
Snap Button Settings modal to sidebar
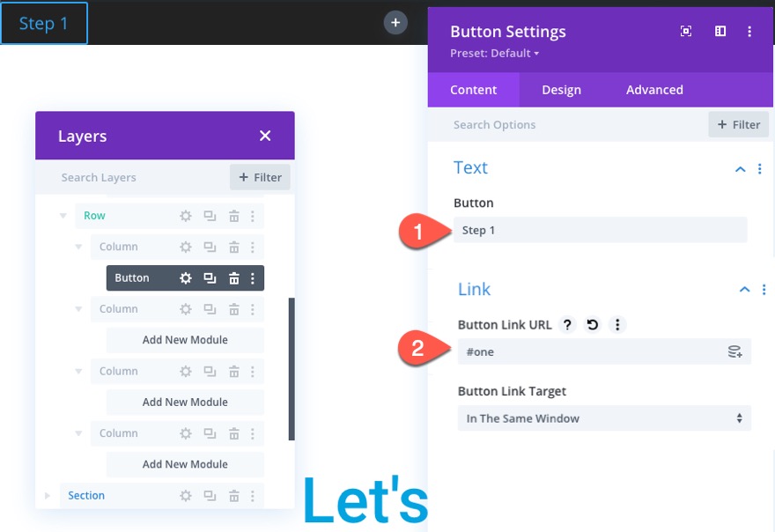tap(720, 31)
